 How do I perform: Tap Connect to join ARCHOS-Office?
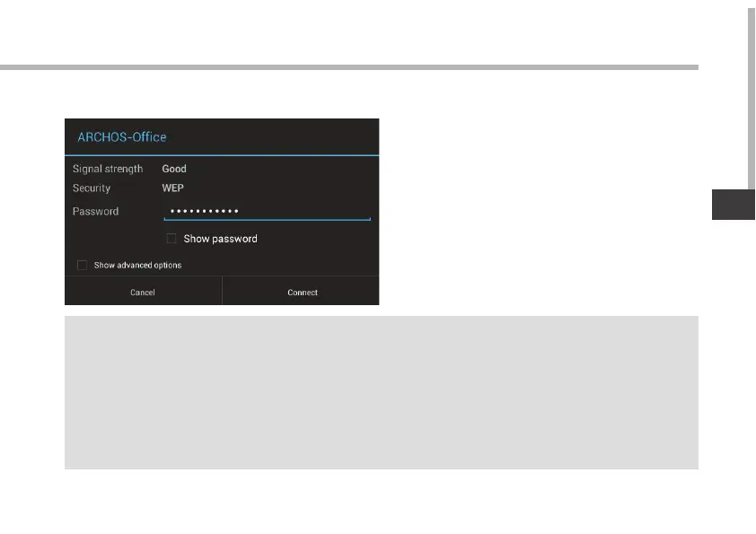301,292
